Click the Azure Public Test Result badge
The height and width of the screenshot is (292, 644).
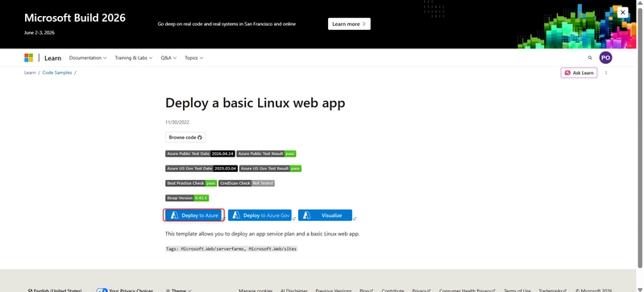coord(266,153)
